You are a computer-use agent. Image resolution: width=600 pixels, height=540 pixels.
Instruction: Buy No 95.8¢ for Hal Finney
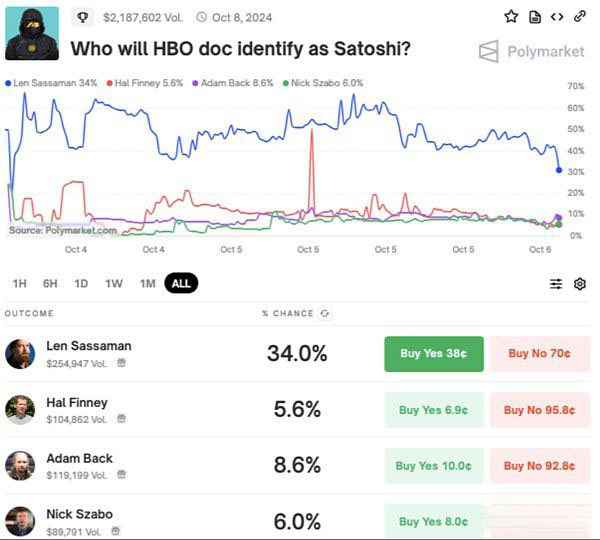click(x=540, y=410)
